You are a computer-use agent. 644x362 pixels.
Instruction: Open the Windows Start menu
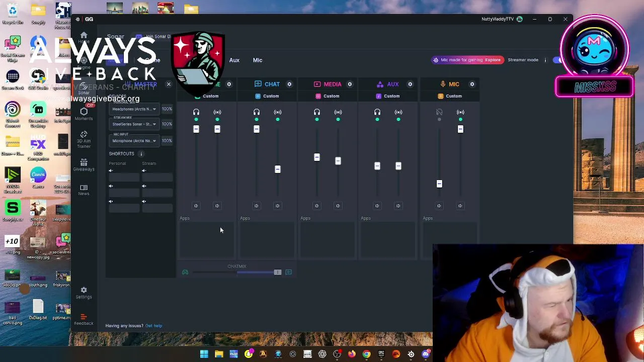pos(204,354)
